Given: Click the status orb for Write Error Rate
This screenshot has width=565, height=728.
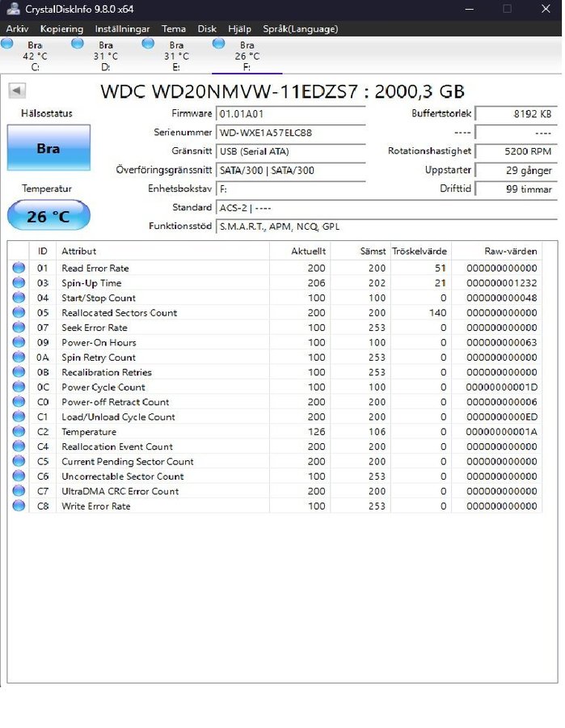Looking at the screenshot, I should (x=19, y=506).
